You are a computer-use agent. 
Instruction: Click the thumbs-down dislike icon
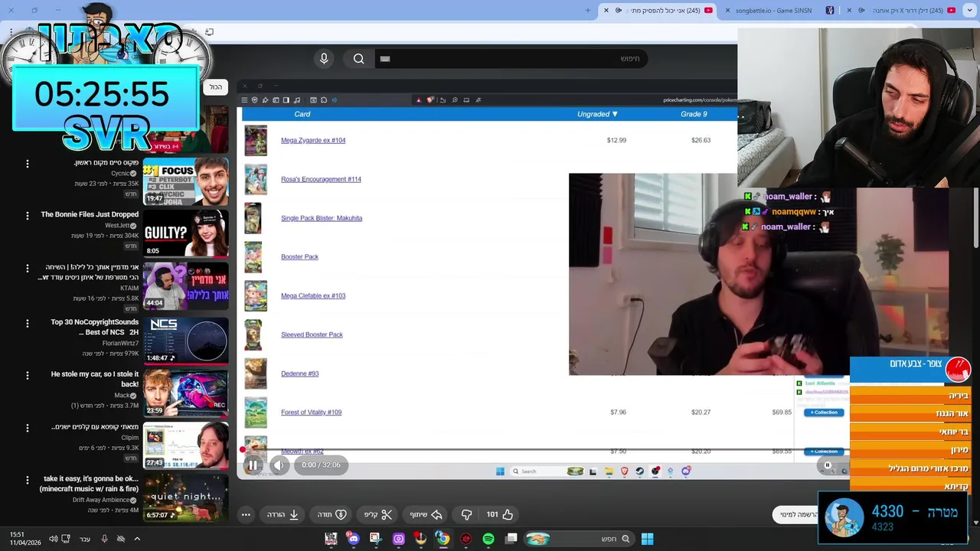point(466,514)
